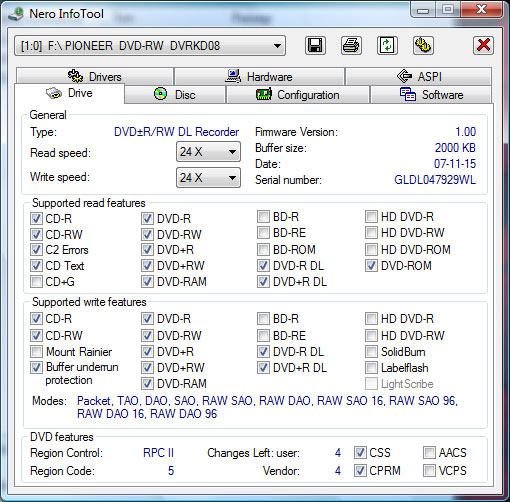
Task: Click the Save (floppy disk) icon
Action: (x=315, y=45)
